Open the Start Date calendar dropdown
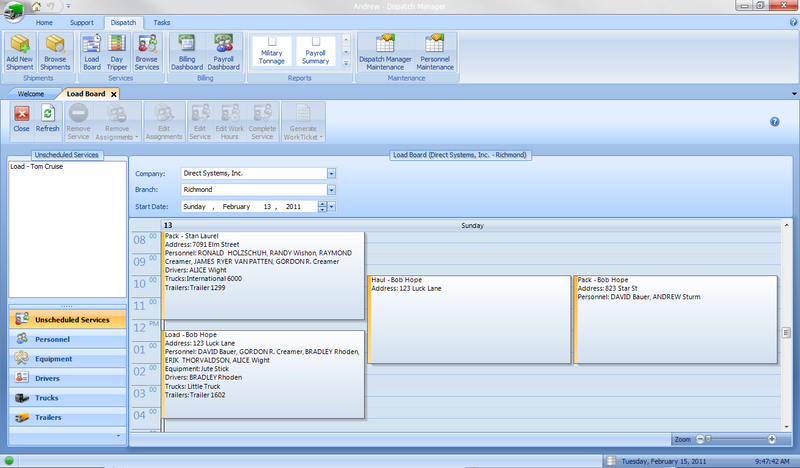Image resolution: width=800 pixels, height=468 pixels. click(x=332, y=207)
